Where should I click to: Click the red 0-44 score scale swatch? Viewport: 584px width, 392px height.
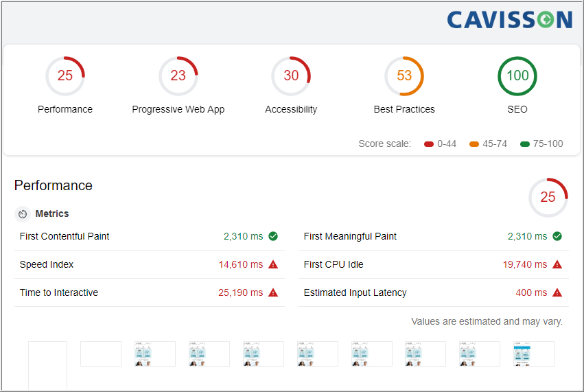429,144
